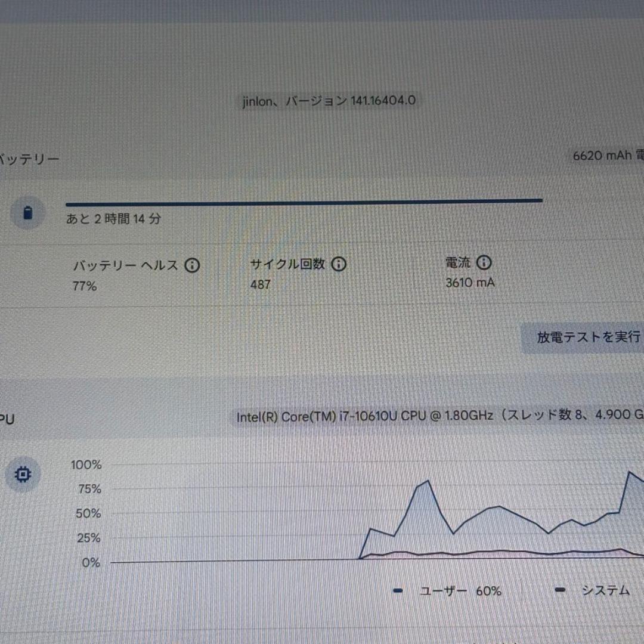Click the current value 3610 mA
This screenshot has height=644, width=644.
coord(470,283)
